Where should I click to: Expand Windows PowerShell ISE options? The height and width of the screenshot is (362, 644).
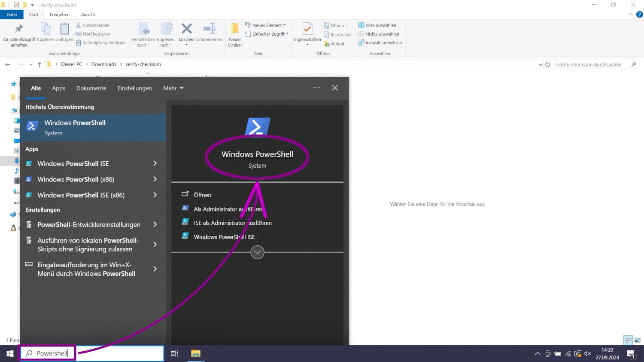(x=155, y=163)
